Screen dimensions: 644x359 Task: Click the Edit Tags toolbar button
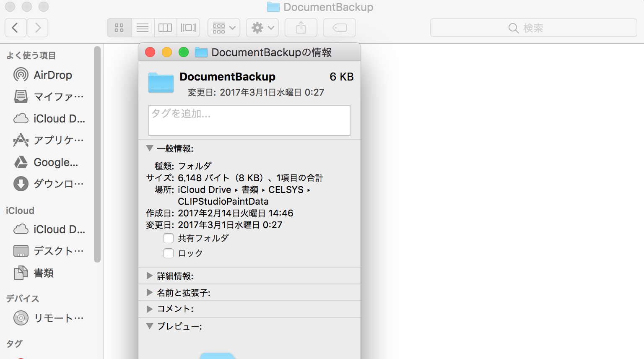click(339, 28)
